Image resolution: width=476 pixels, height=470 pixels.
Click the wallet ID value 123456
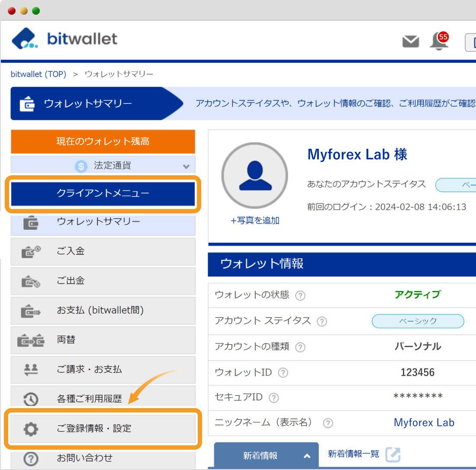(x=418, y=372)
